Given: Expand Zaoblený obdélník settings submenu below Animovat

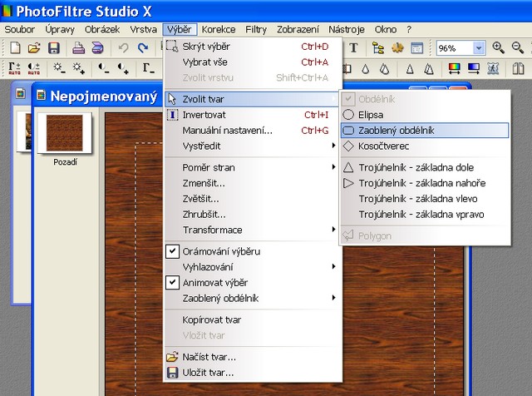Looking at the screenshot, I should 252,298.
